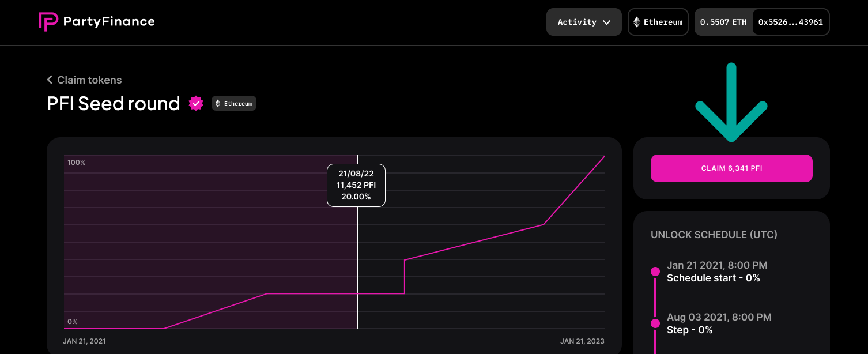Click the 100% chart axis label
The width and height of the screenshot is (868, 354).
click(76, 163)
